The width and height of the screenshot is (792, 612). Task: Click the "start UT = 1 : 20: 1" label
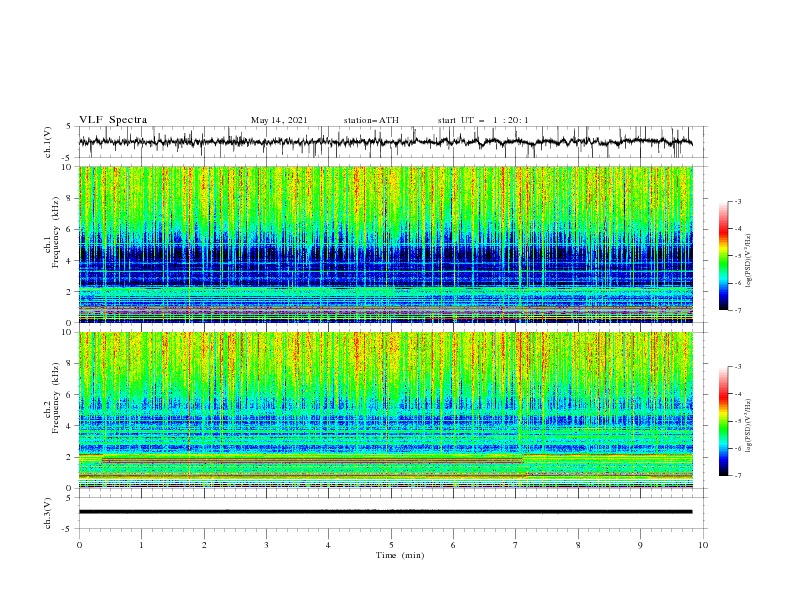coord(483,120)
